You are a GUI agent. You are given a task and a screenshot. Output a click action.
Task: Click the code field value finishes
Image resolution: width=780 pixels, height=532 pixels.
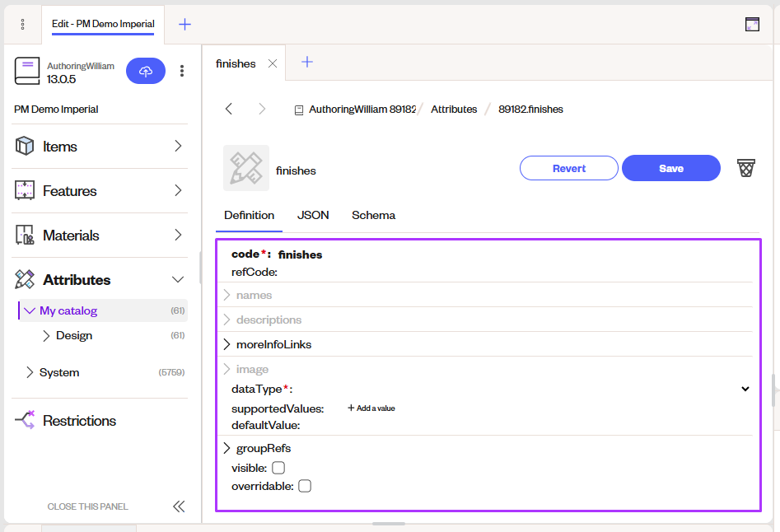(300, 254)
